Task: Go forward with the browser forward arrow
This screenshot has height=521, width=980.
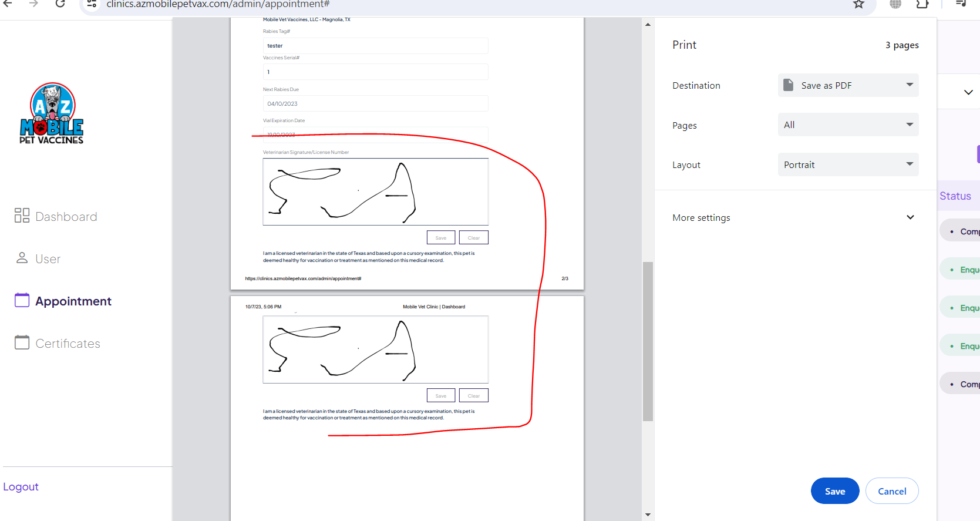Action: coord(33,4)
